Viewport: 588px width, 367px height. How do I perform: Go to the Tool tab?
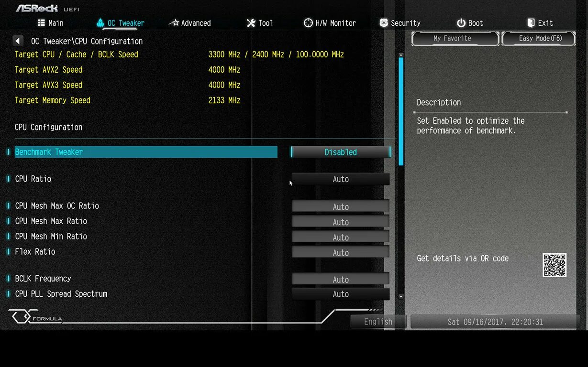click(x=260, y=23)
